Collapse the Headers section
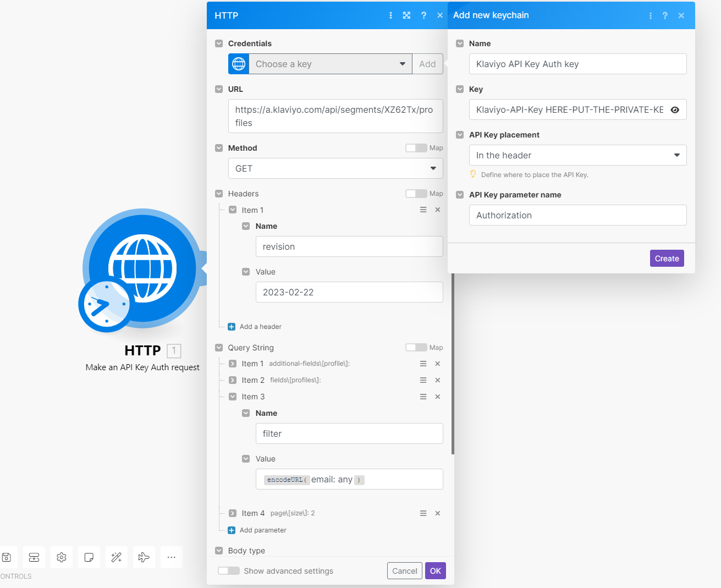 tap(219, 194)
